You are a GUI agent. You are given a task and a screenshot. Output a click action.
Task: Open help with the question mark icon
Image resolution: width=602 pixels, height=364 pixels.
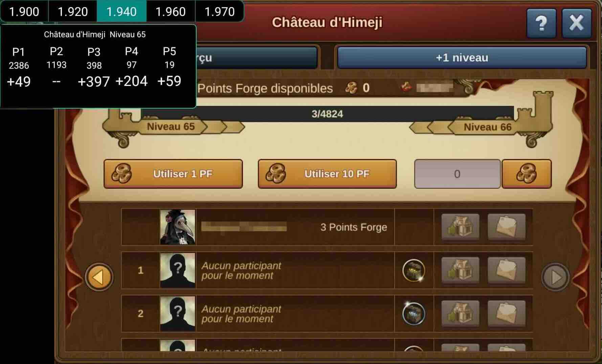point(541,23)
